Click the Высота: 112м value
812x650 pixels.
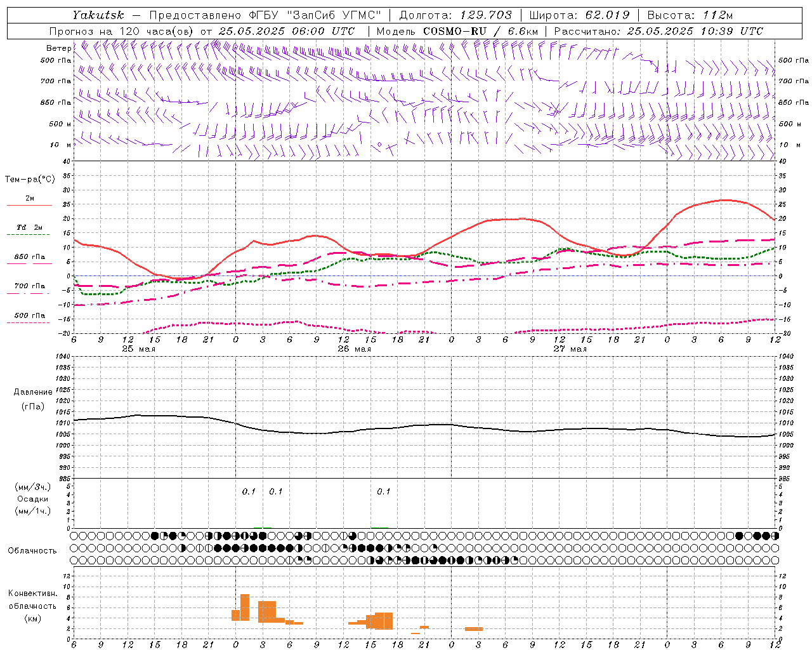pyautogui.click(x=691, y=15)
